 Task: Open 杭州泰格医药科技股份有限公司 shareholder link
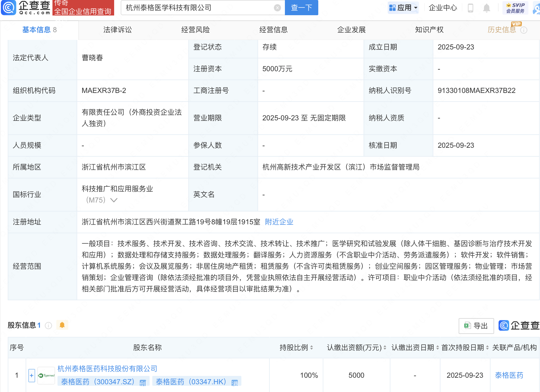tap(107, 369)
